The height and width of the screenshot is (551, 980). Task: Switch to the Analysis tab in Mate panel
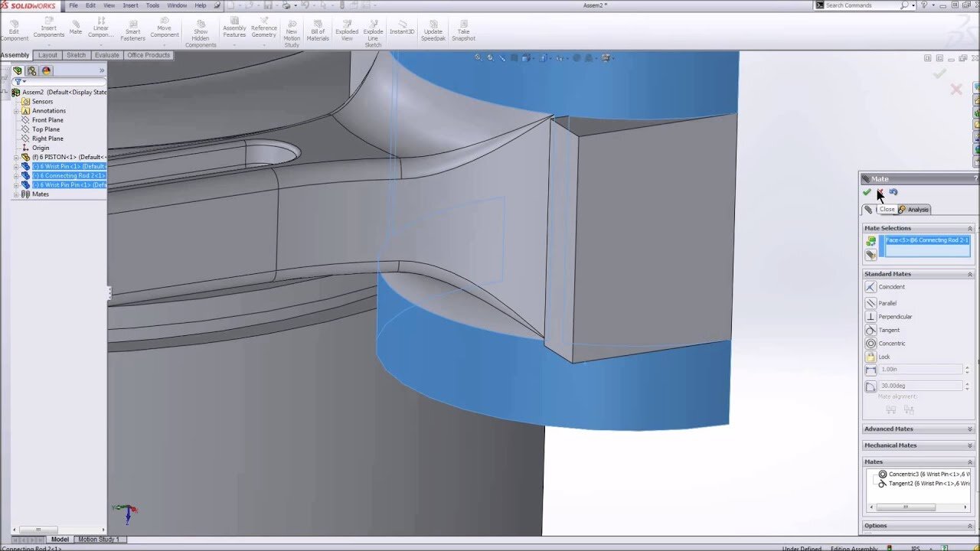point(917,209)
